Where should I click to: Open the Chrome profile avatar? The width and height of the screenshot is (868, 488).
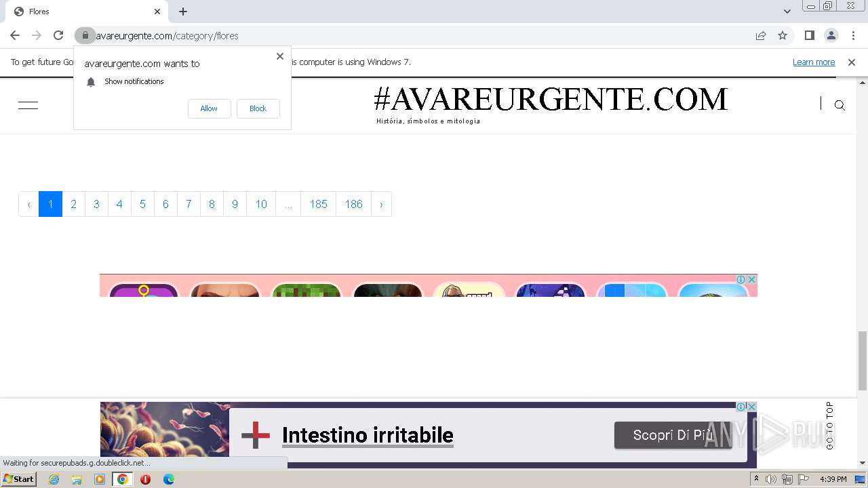tap(831, 35)
